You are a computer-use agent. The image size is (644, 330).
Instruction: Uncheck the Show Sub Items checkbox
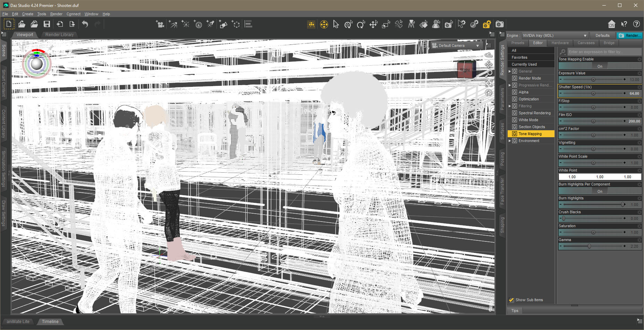click(x=511, y=300)
